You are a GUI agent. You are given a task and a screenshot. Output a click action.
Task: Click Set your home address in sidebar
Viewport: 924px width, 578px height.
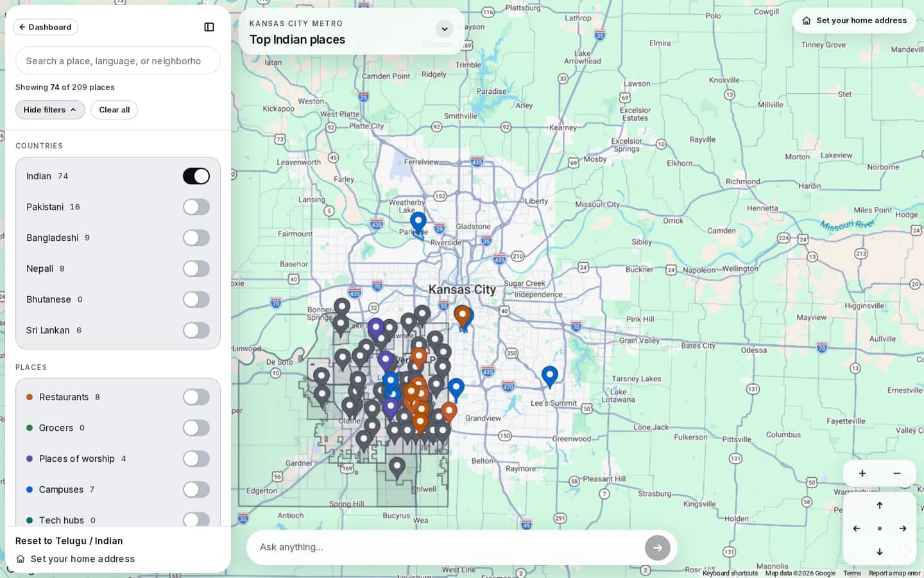[76, 559]
